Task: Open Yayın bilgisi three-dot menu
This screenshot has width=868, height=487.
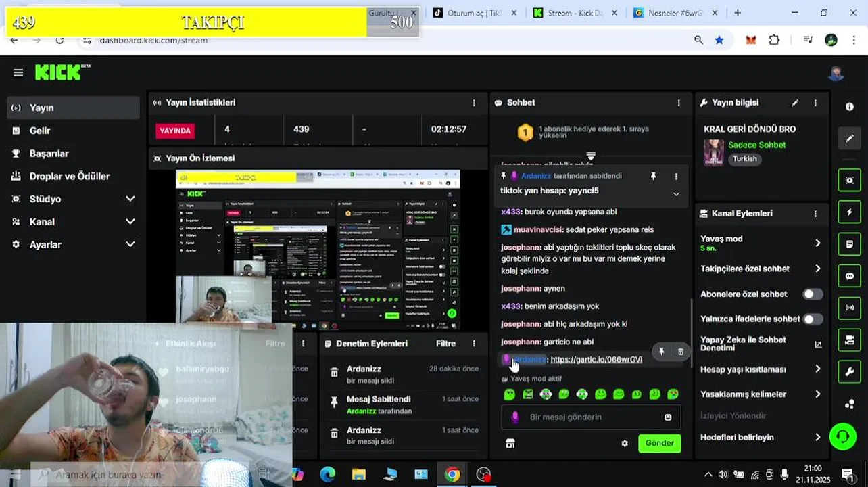Action: [x=815, y=103]
